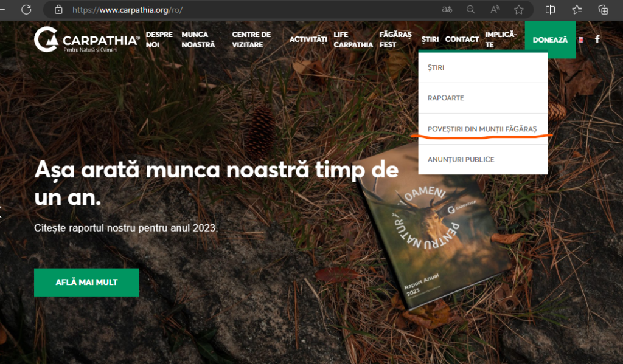
Task: Open the collections icon
Action: [603, 10]
